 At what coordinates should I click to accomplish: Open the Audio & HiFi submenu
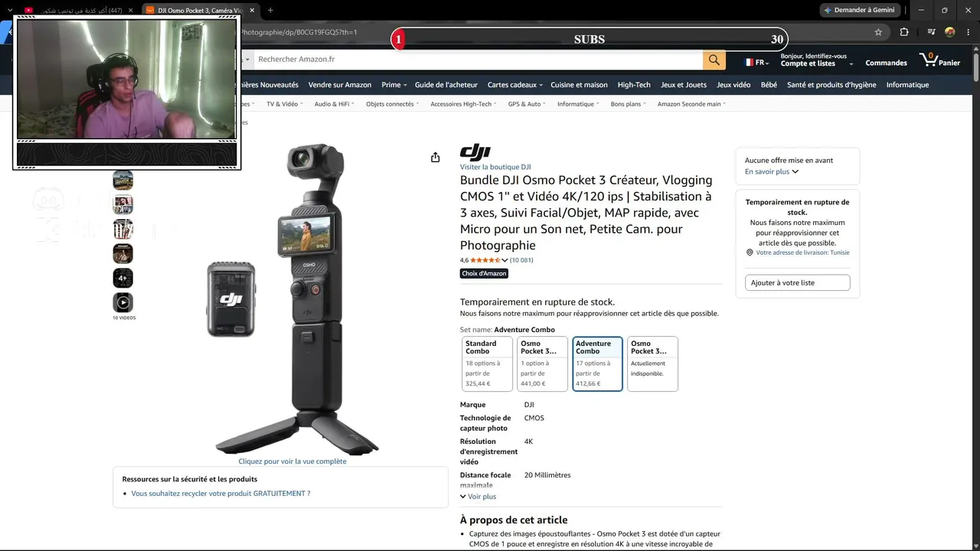(334, 104)
